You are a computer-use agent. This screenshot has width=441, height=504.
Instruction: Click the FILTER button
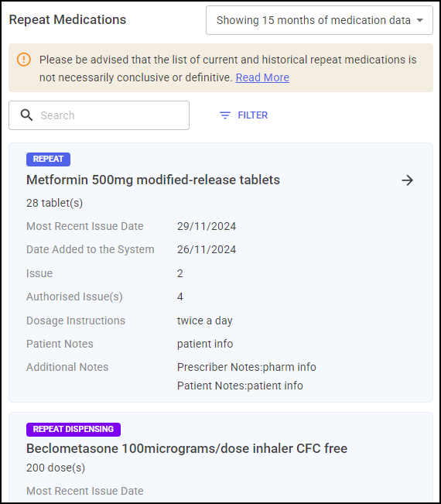244,115
